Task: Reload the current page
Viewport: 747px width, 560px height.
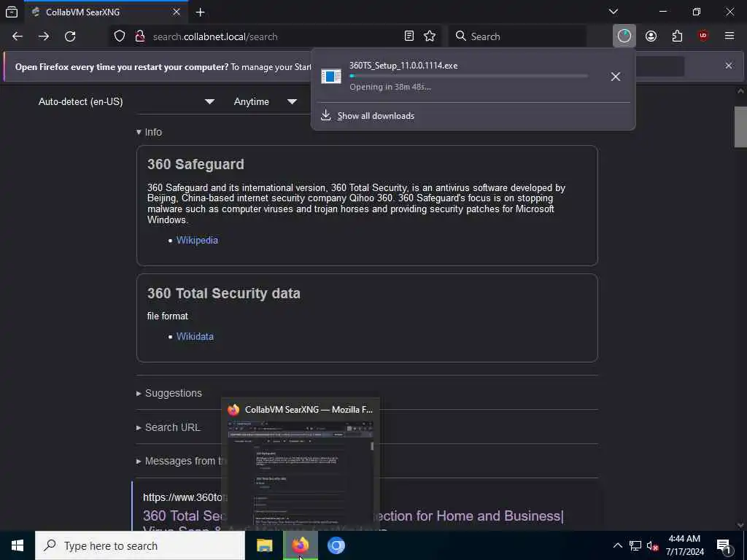Action: point(70,36)
